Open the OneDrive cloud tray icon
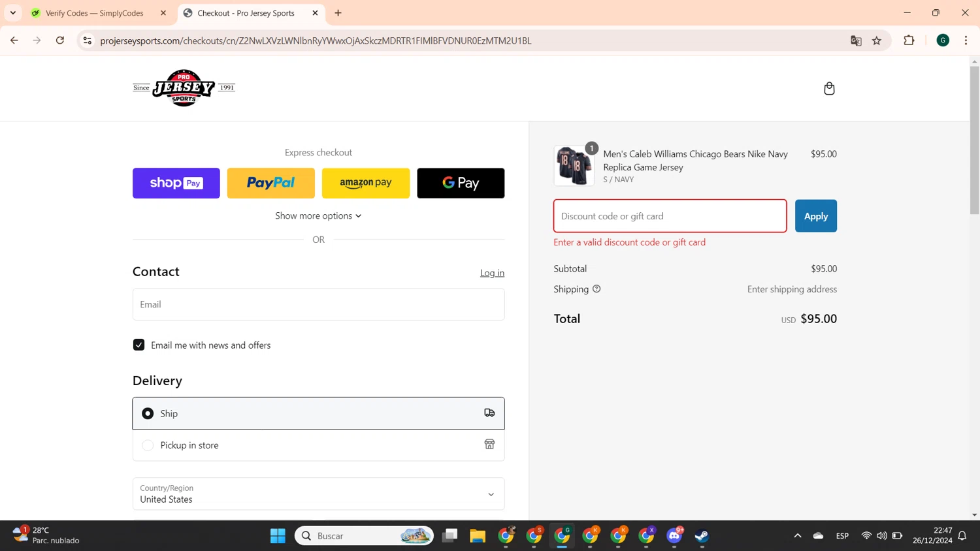Viewport: 980px width, 551px height. point(818,535)
